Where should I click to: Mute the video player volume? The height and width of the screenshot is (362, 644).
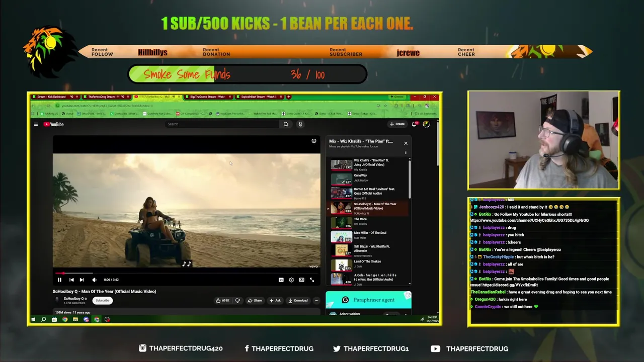[x=94, y=280]
